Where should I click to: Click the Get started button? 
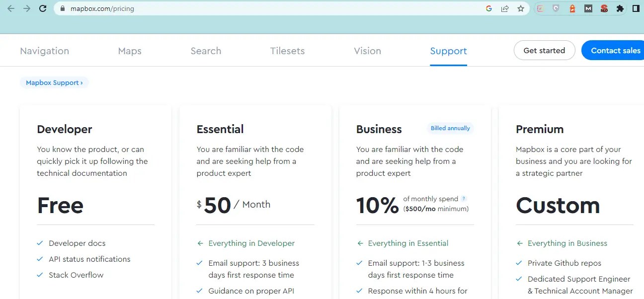coord(544,50)
